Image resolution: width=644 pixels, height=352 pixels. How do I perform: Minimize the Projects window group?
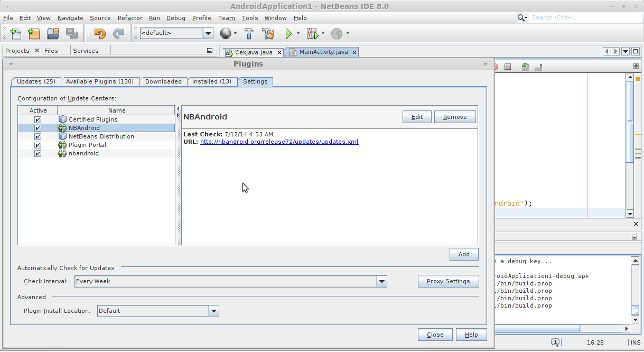pyautogui.click(x=209, y=51)
